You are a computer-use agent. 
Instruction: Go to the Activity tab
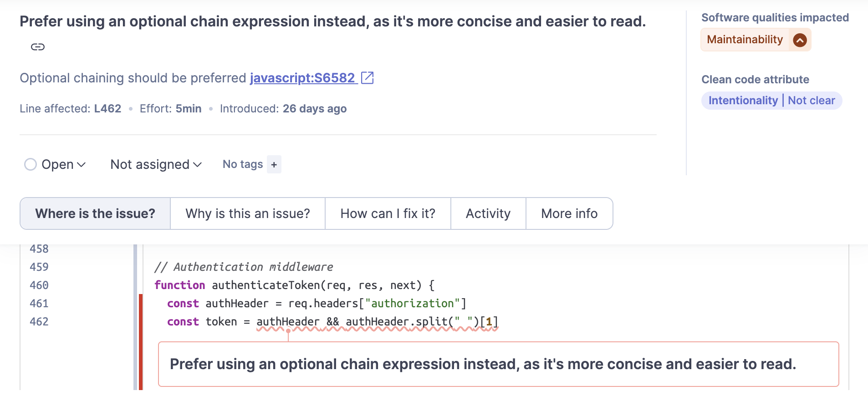pos(488,213)
